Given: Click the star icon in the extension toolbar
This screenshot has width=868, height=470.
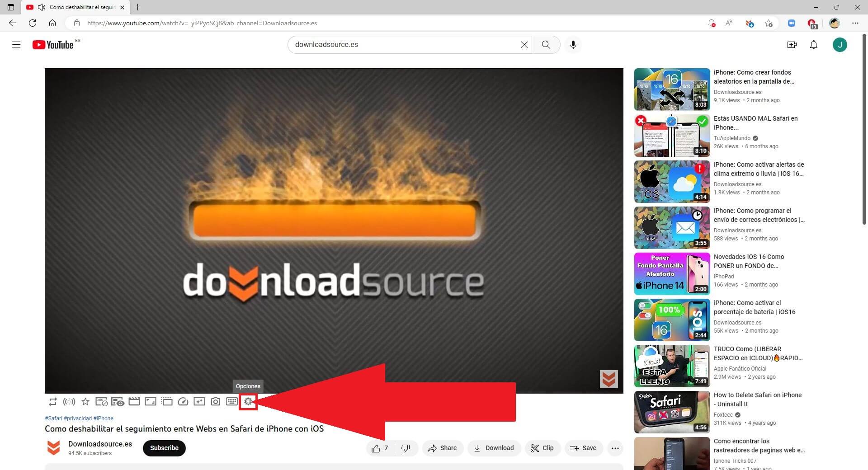Looking at the screenshot, I should pos(85,401).
